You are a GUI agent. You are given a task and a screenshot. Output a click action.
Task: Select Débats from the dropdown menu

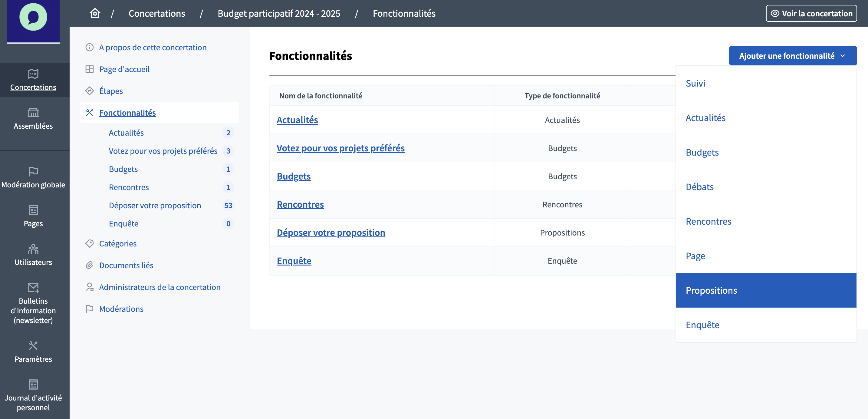tap(699, 187)
